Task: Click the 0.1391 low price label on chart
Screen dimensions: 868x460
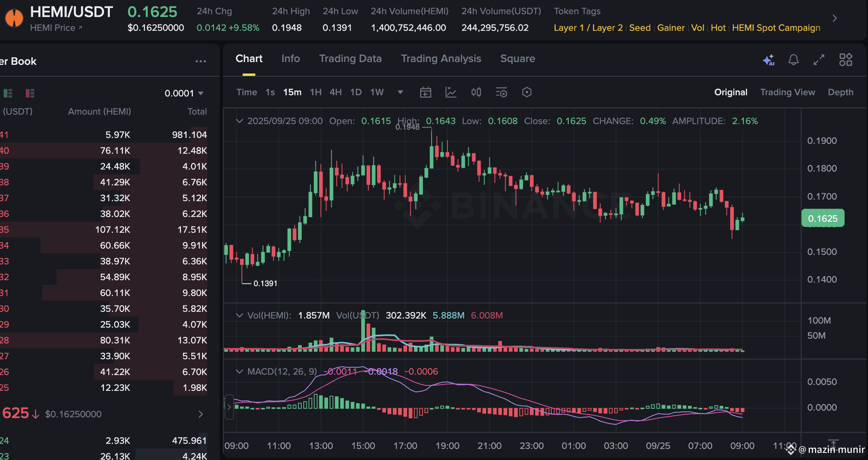Action: tap(265, 283)
